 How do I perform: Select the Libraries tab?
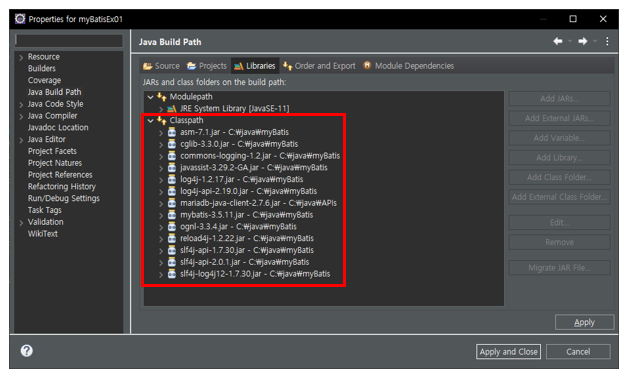(x=255, y=66)
